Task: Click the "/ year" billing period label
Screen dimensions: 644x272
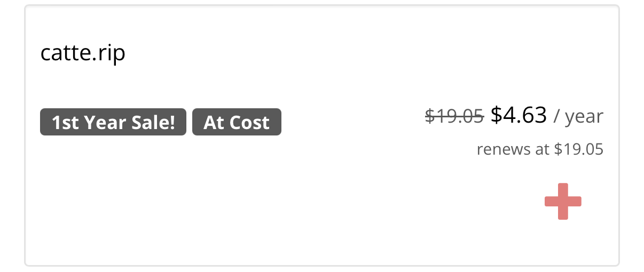Action: point(578,116)
